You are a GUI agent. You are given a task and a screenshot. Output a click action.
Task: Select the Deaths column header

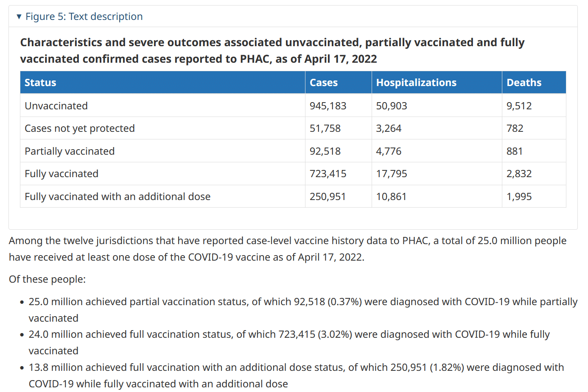pyautogui.click(x=524, y=83)
